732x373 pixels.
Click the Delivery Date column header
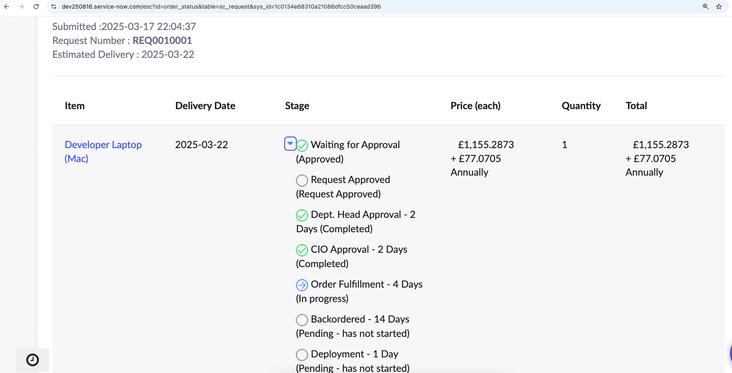point(205,106)
